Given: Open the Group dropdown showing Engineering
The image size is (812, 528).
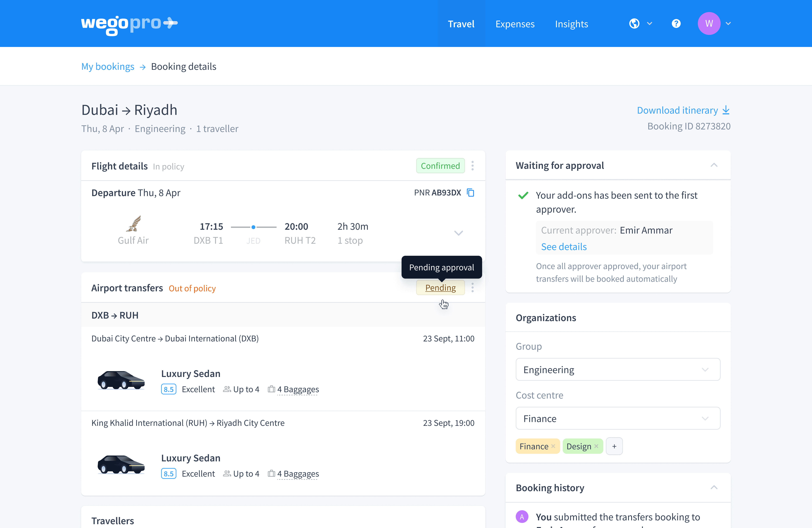Looking at the screenshot, I should pos(618,370).
